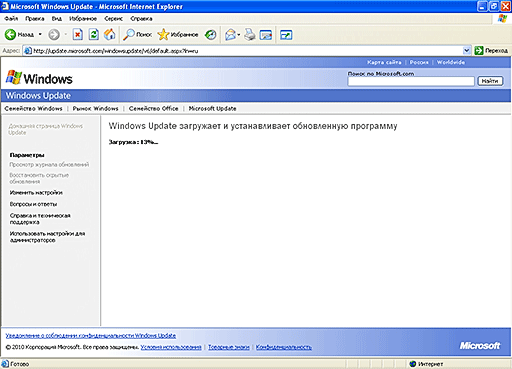Refresh the page with green arrows icon

[x=94, y=34]
